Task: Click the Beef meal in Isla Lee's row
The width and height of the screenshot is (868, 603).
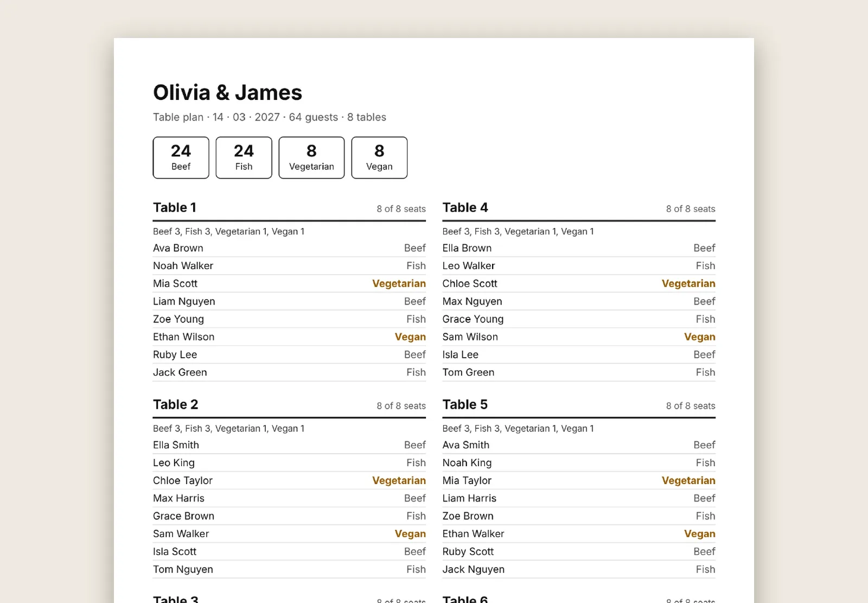Action: pos(704,354)
